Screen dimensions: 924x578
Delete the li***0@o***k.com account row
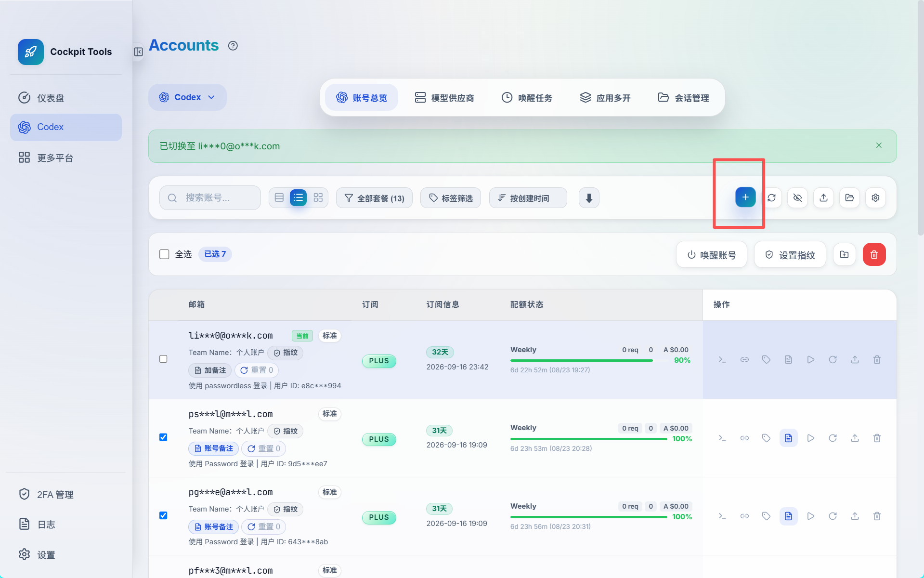[x=877, y=360]
